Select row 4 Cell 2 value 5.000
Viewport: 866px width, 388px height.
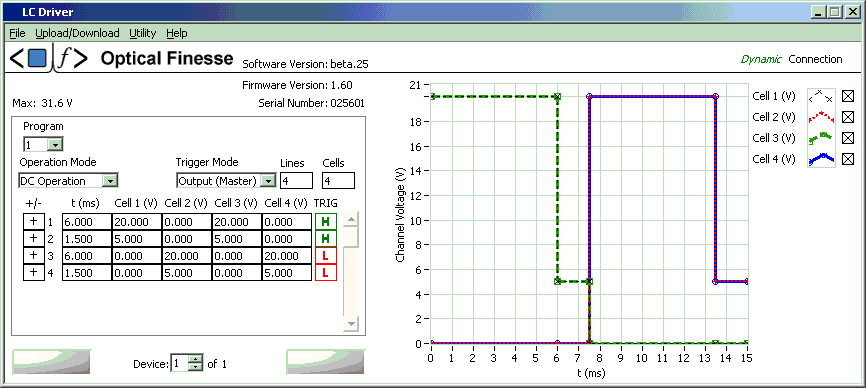click(187, 273)
